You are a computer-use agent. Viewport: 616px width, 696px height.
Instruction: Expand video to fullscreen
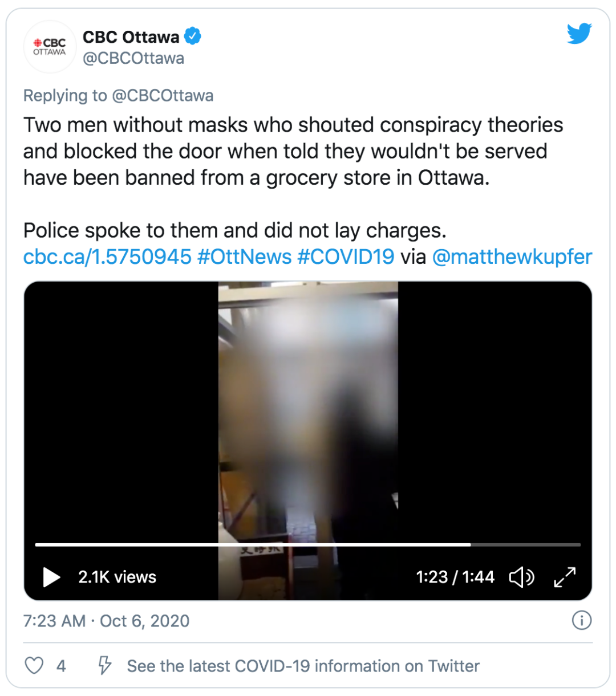565,577
